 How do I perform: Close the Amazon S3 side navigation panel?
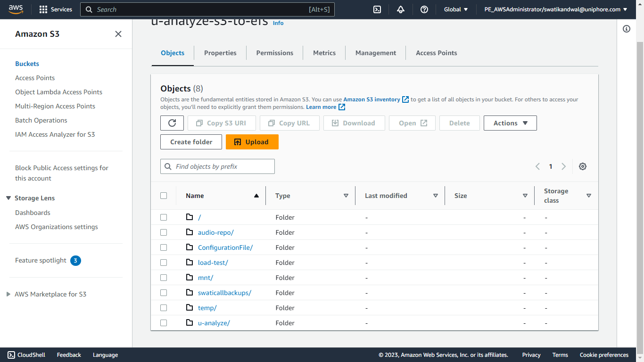[118, 34]
